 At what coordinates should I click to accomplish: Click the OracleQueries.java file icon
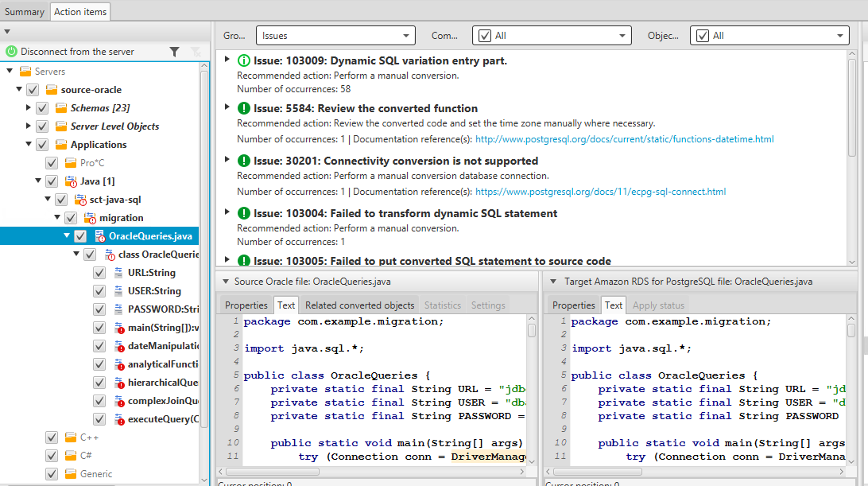(x=99, y=236)
